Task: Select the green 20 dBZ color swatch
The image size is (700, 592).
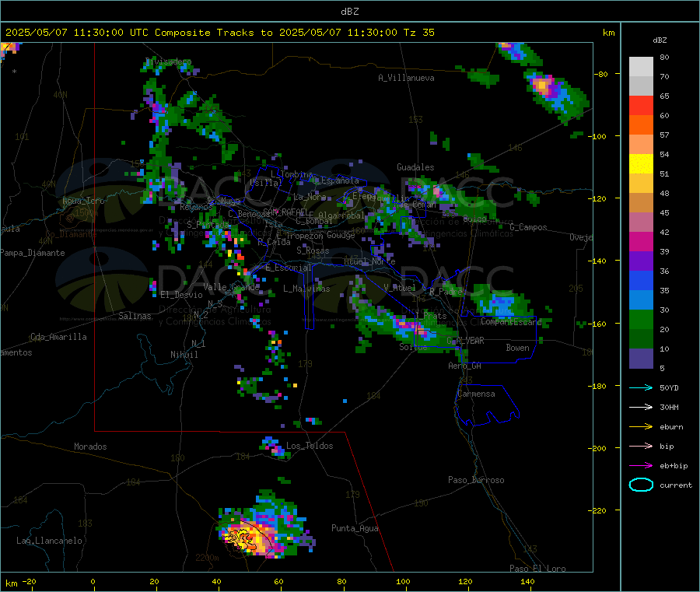Action: tap(641, 319)
